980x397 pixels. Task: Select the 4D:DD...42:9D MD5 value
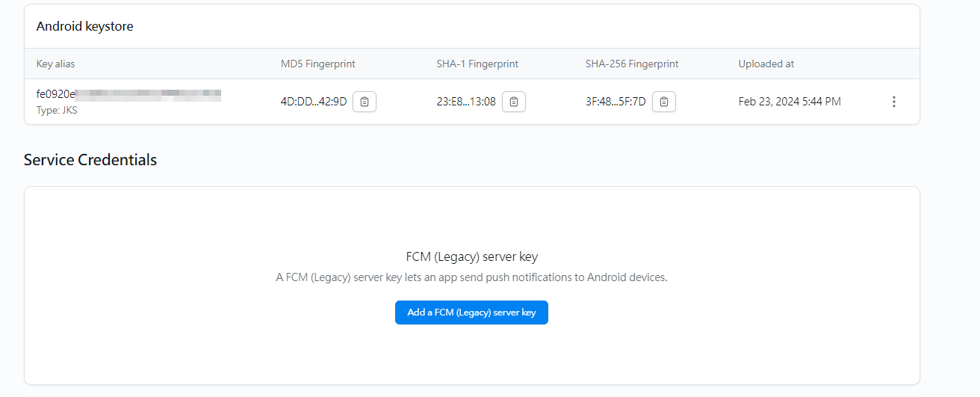(314, 102)
